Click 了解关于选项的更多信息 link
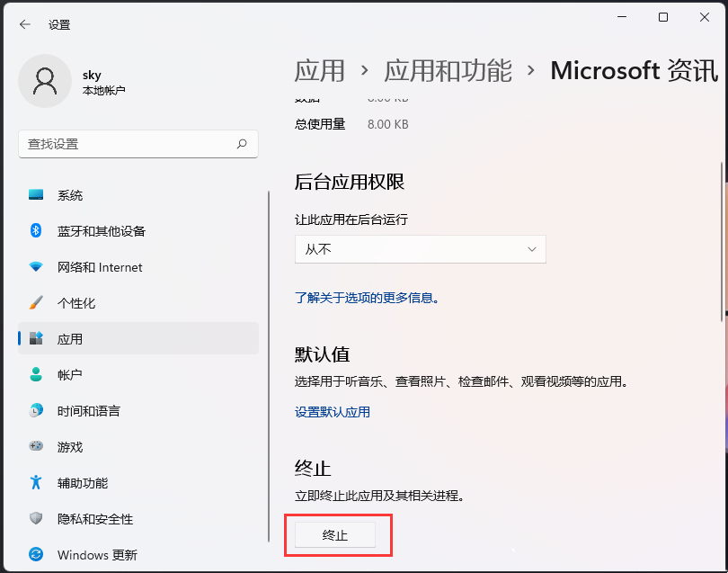 pyautogui.click(x=367, y=298)
